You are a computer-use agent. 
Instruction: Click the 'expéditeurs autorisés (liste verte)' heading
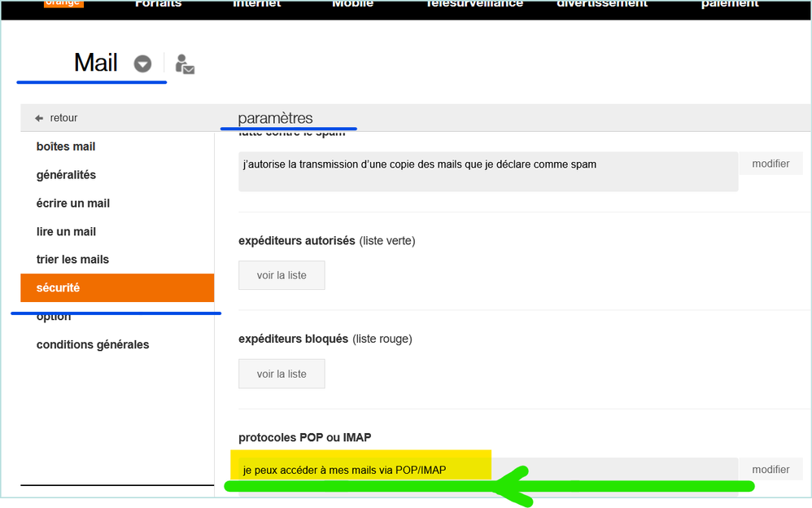click(x=327, y=241)
